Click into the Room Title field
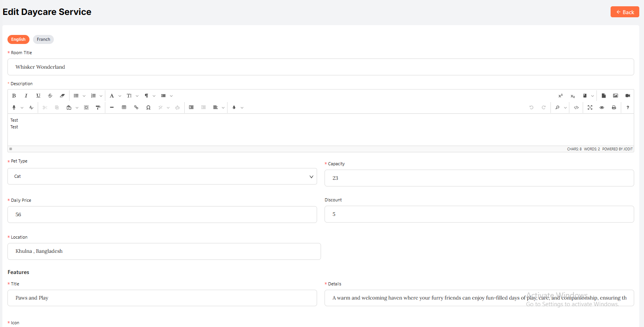Image resolution: width=644 pixels, height=327 pixels. pos(320,67)
